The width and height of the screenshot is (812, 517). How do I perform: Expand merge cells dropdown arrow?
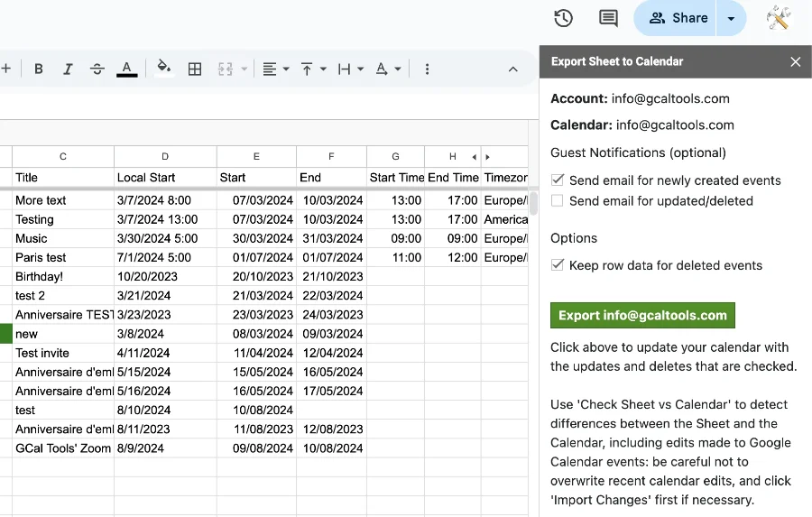coord(244,69)
